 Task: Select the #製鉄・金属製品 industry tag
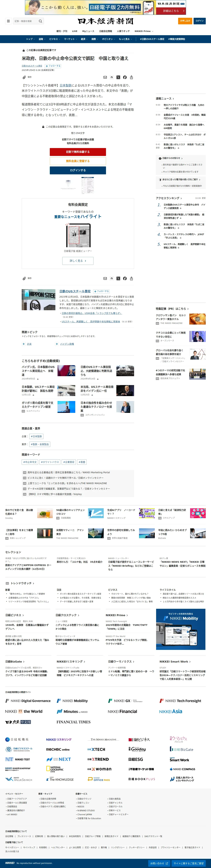[x=40, y=444]
